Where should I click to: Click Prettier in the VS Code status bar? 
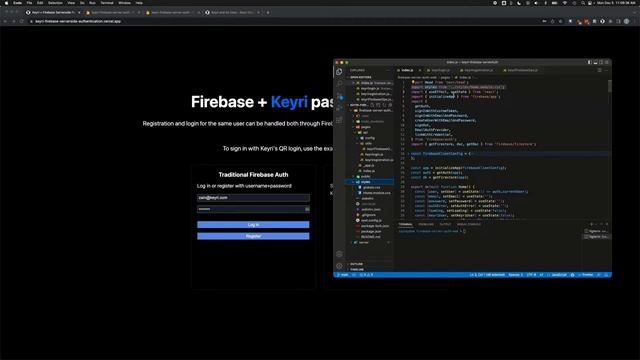[586, 275]
